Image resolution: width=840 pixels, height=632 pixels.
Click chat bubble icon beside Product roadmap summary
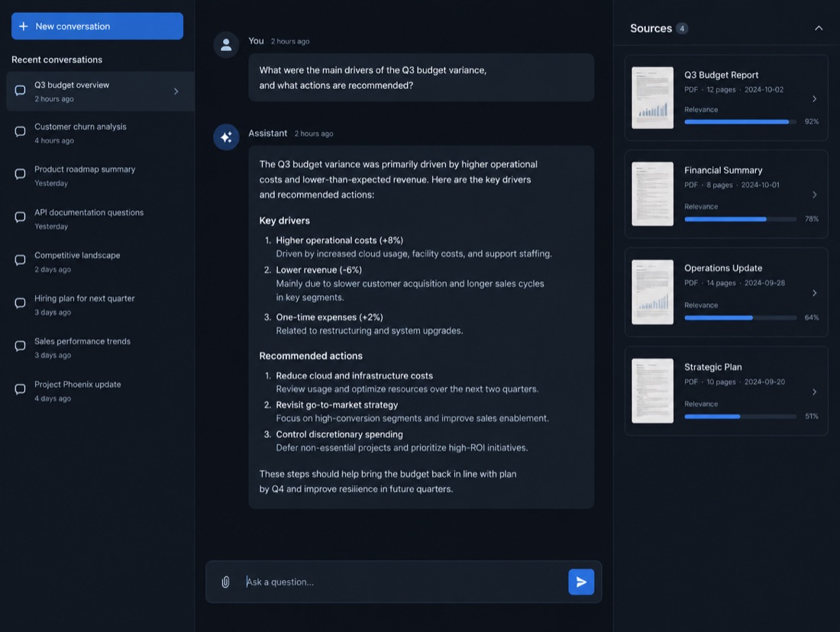pyautogui.click(x=21, y=174)
